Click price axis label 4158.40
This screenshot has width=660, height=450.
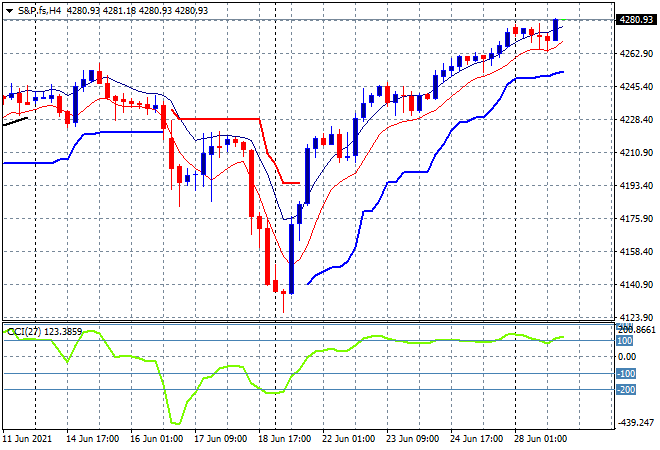tap(636, 251)
